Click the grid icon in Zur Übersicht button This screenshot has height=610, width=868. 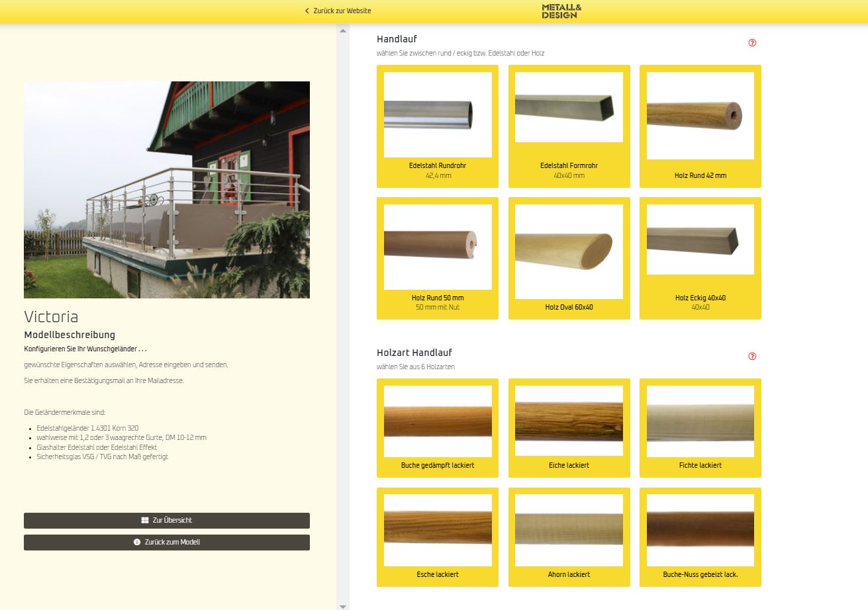point(145,521)
